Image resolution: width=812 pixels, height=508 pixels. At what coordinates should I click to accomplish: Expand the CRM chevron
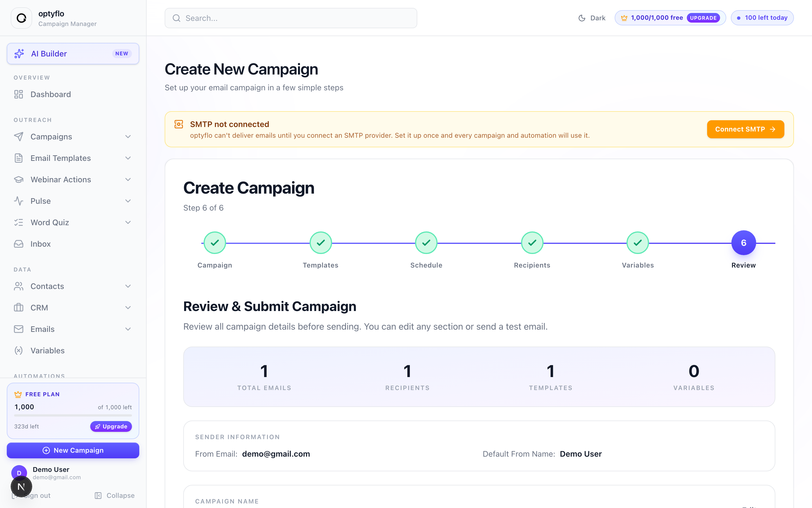click(x=128, y=308)
